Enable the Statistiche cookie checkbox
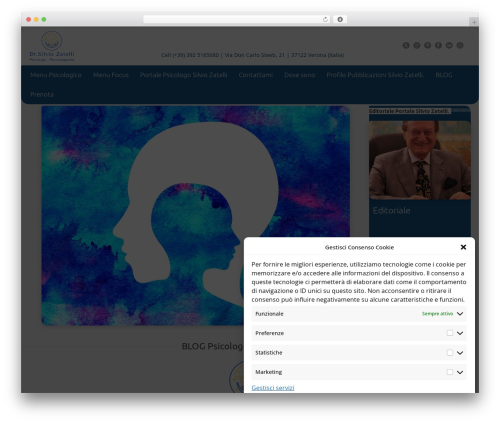 [450, 352]
